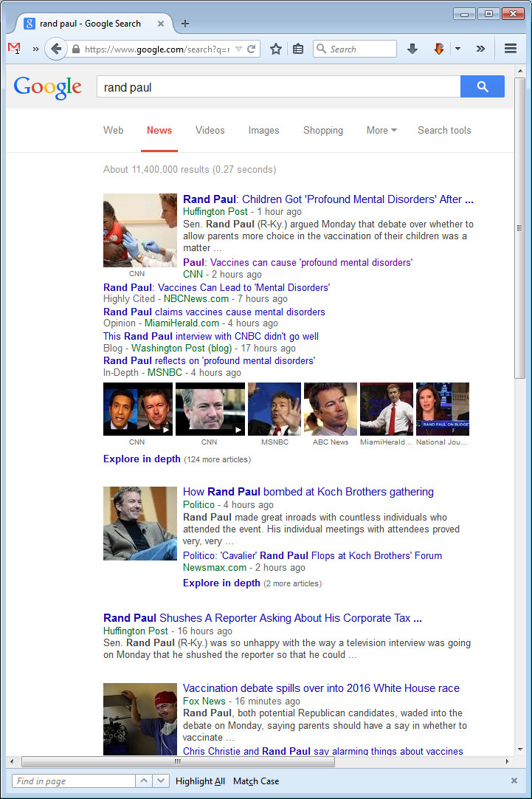Click Explore in depth (124 more articles)
The width and height of the screenshot is (532, 799).
pyautogui.click(x=142, y=459)
